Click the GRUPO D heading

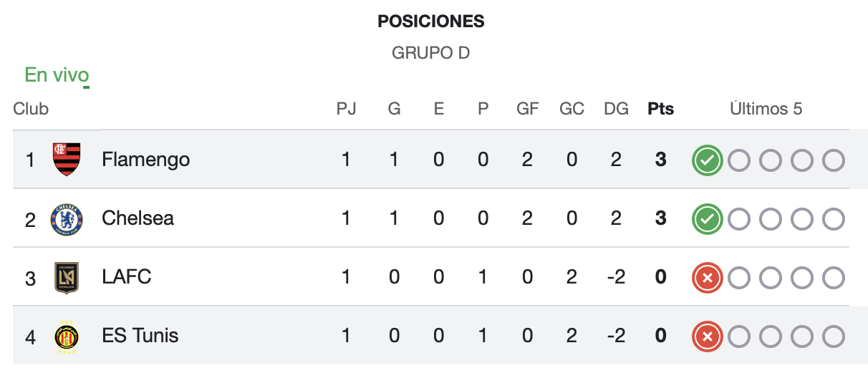(x=431, y=53)
